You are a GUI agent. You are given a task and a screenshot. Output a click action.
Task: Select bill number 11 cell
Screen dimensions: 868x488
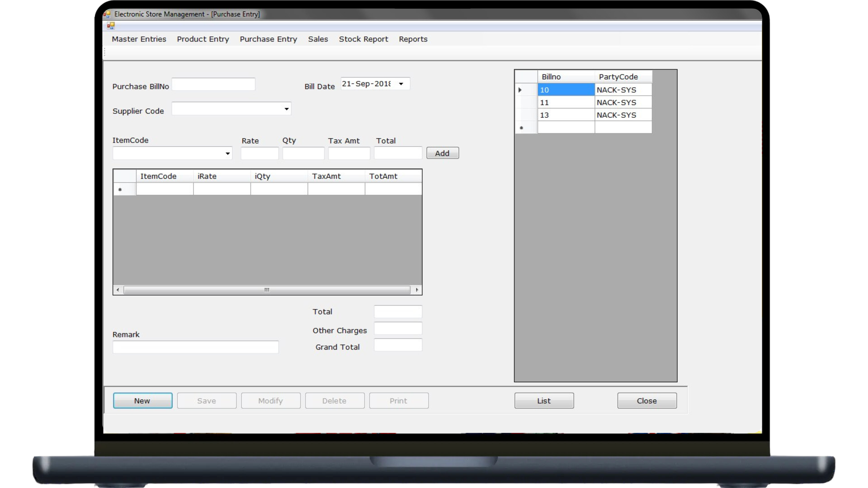point(566,102)
